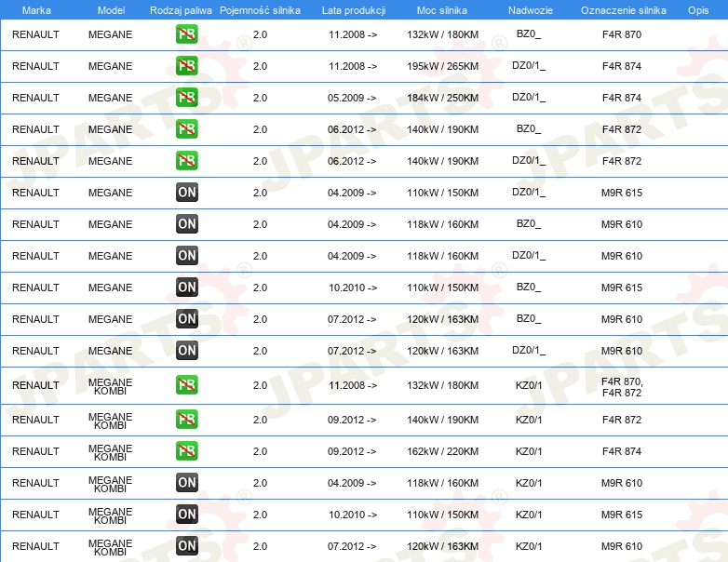Click diesel ON icon in first M9R 615 row

click(186, 192)
